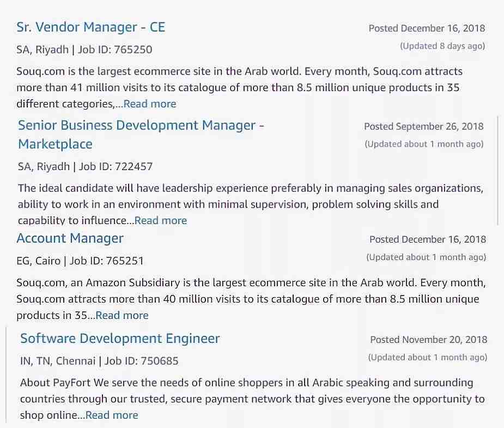
Task: Click the IN, TN, Chennai Job ID: 750685 line
Action: pos(99,361)
